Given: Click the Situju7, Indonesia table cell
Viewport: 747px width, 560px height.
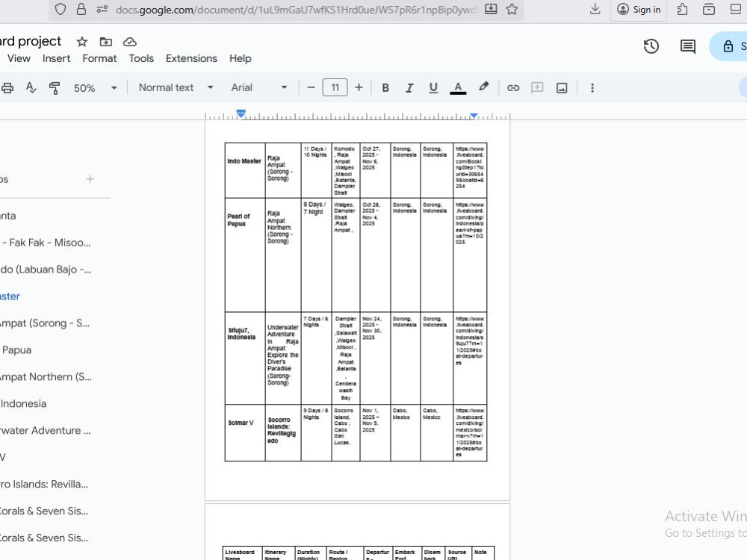Looking at the screenshot, I should tap(245, 358).
